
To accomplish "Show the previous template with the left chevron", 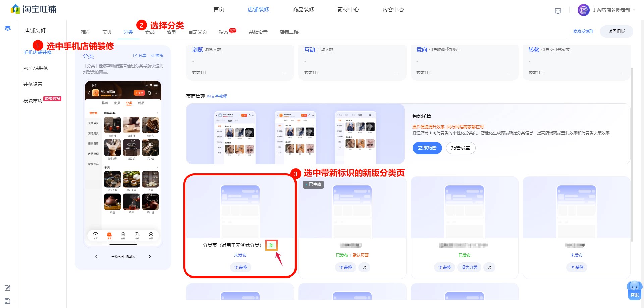I will tap(96, 256).
